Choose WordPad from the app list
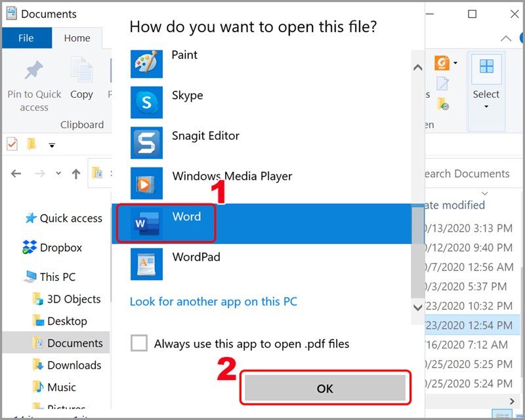 click(x=196, y=257)
